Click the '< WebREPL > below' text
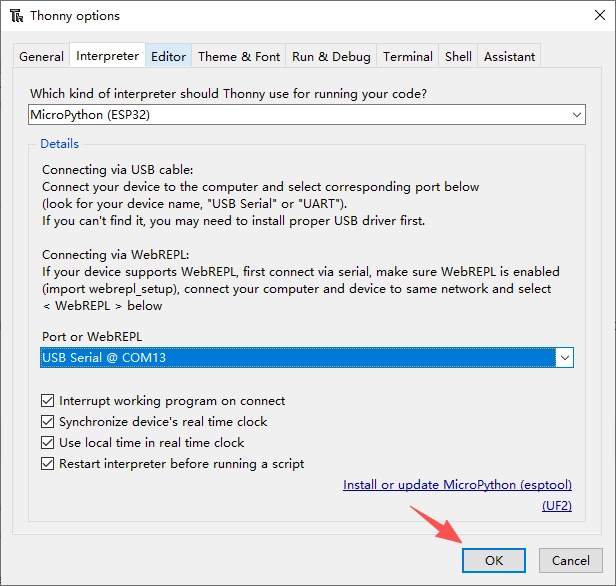This screenshot has width=616, height=586. pyautogui.click(x=102, y=306)
